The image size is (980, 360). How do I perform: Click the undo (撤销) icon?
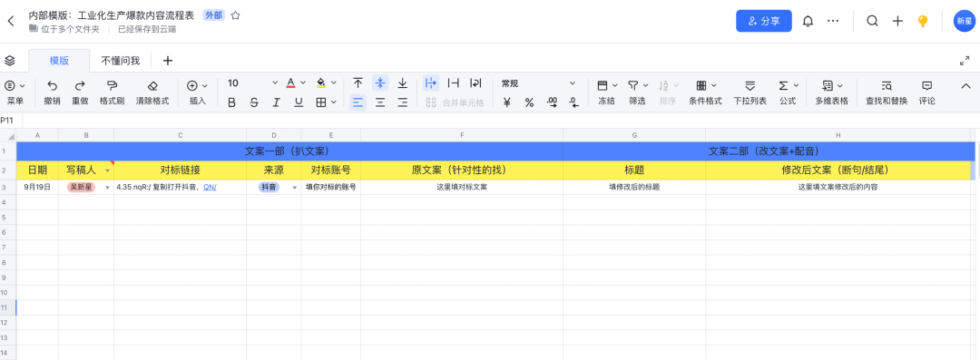pos(52,85)
